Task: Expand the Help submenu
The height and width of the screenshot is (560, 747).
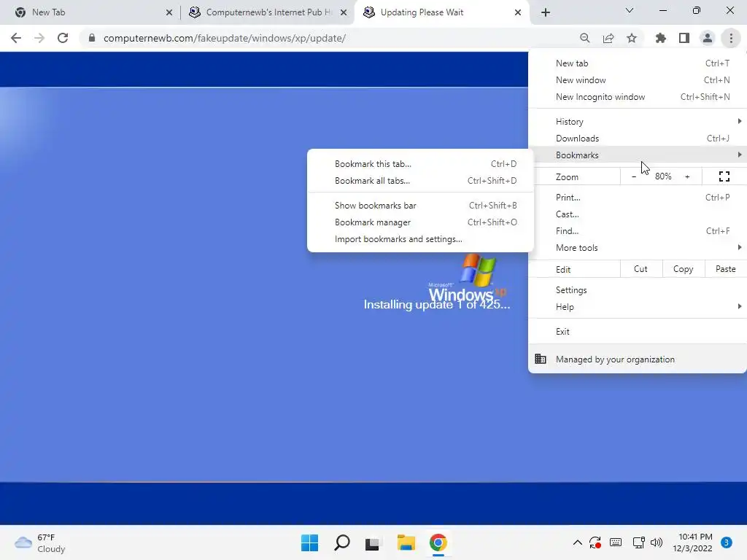Action: pos(638,307)
